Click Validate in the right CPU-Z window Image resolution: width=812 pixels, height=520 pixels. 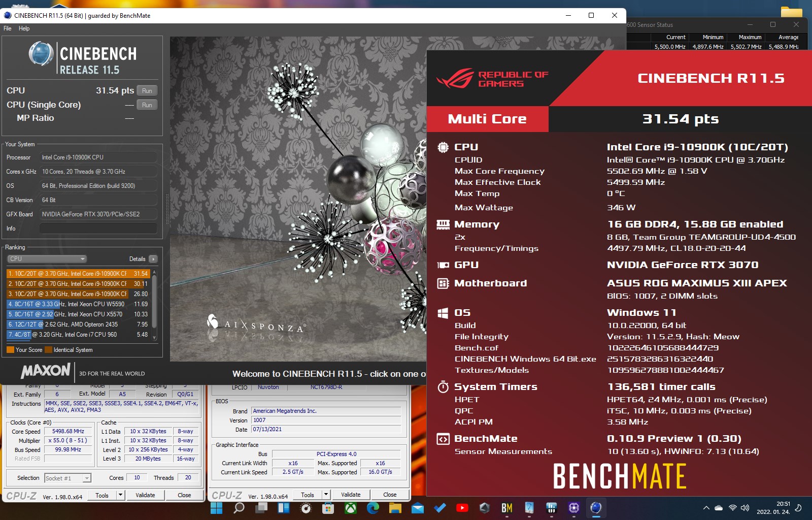[351, 495]
